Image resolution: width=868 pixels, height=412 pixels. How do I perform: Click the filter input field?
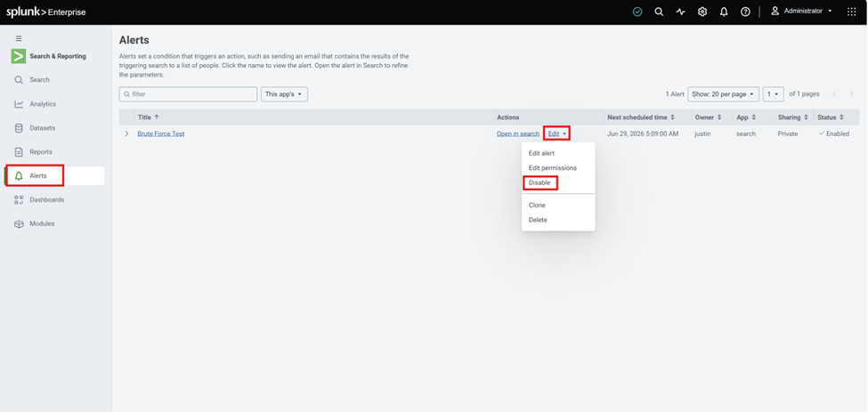point(188,94)
